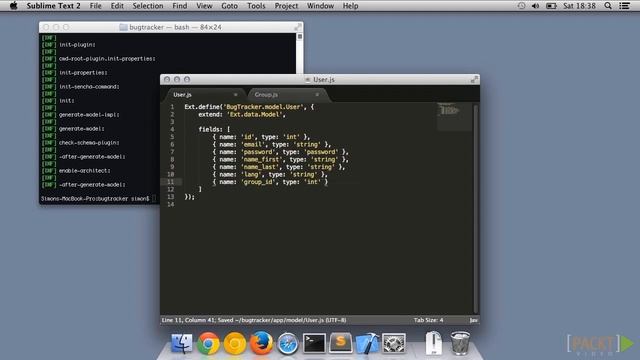This screenshot has width=640, height=360.
Task: Open the Project menu
Action: coord(286,6)
